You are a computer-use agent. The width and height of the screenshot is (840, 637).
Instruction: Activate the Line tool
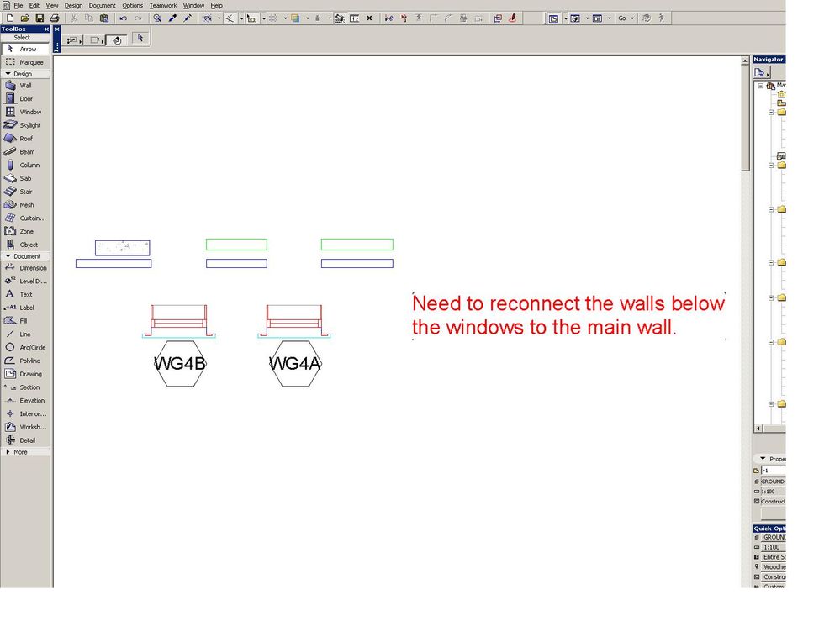pyautogui.click(x=25, y=334)
